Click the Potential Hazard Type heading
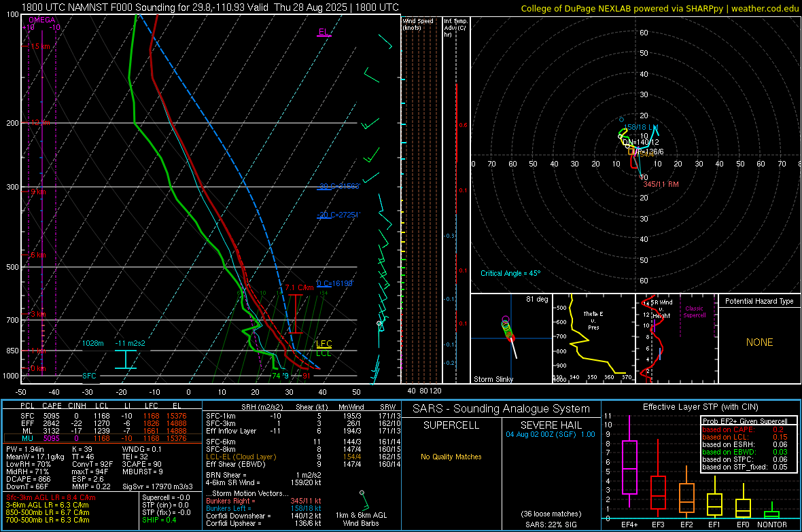The image size is (802, 532). click(759, 301)
